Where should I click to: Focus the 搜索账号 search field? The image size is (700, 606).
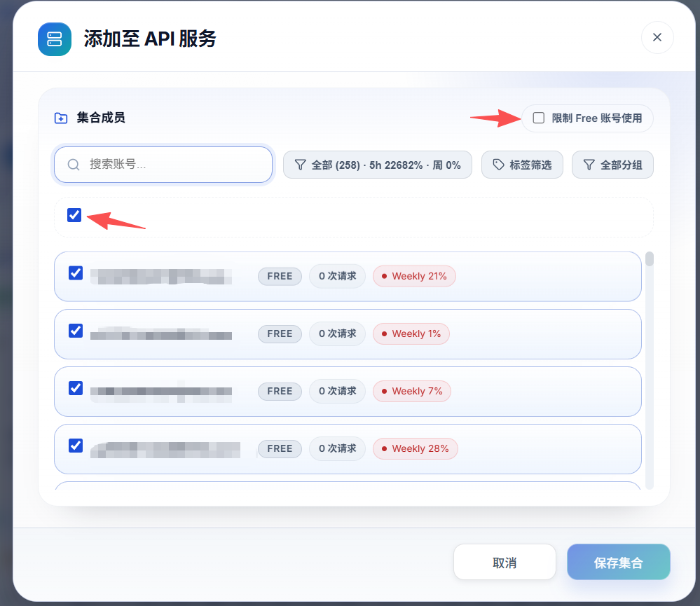pos(163,165)
